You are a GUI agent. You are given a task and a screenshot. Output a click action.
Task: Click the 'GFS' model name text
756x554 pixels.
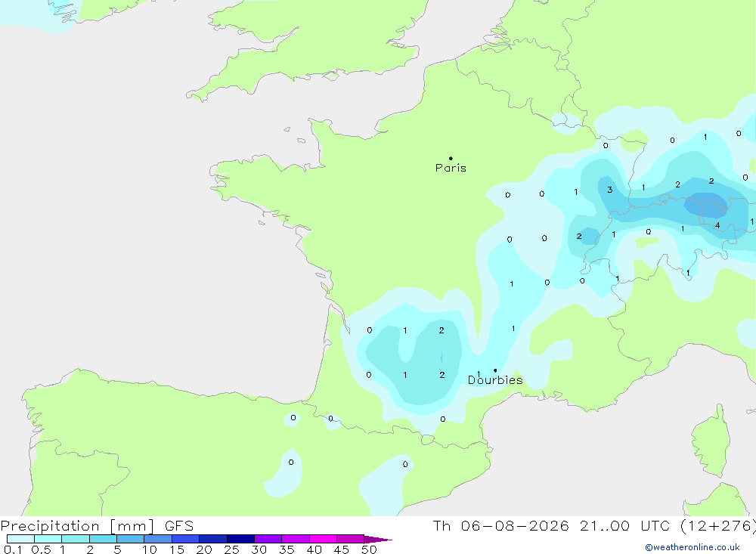(x=179, y=525)
